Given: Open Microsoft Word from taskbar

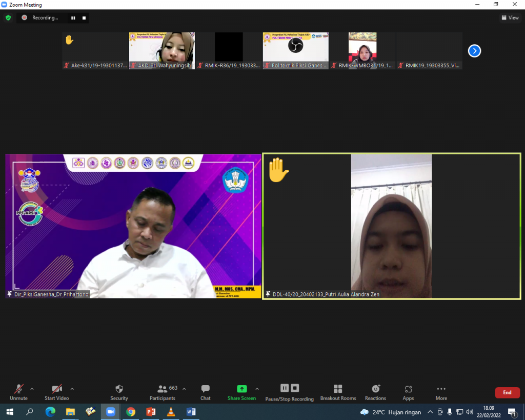Looking at the screenshot, I should (x=191, y=412).
